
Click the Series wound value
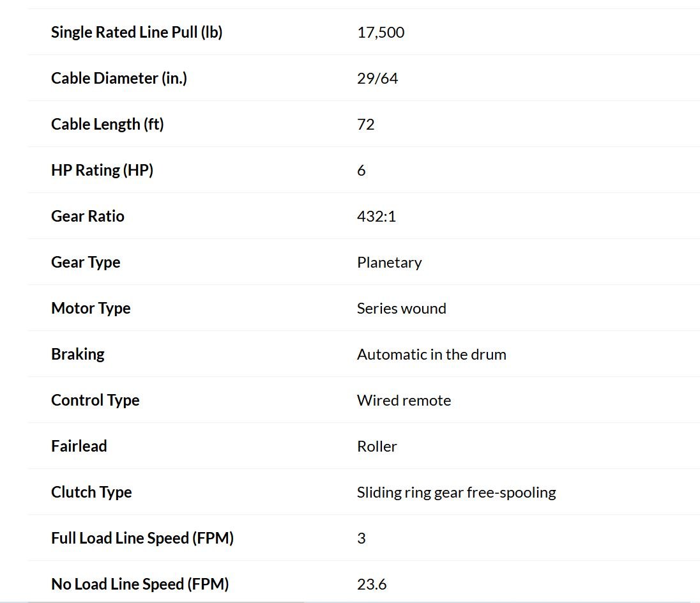point(402,309)
